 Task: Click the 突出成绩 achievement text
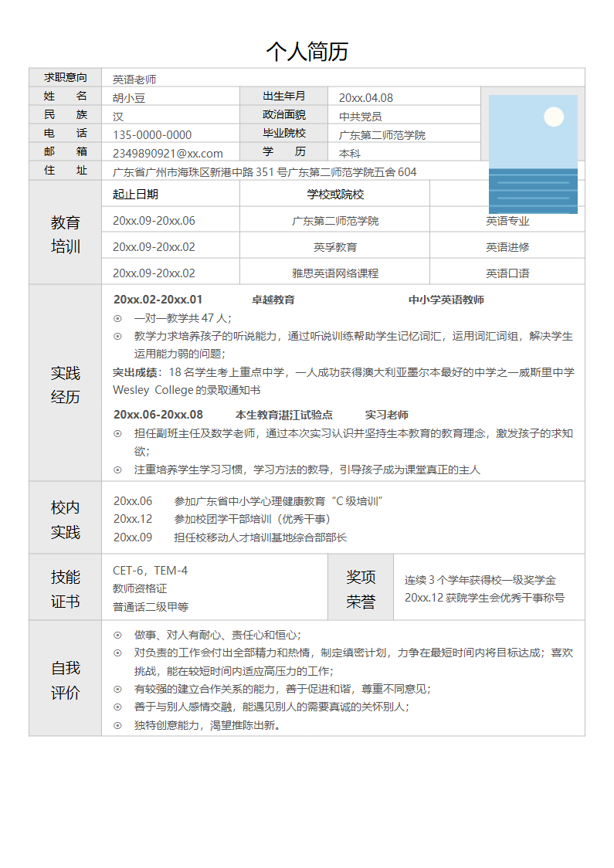[343, 381]
